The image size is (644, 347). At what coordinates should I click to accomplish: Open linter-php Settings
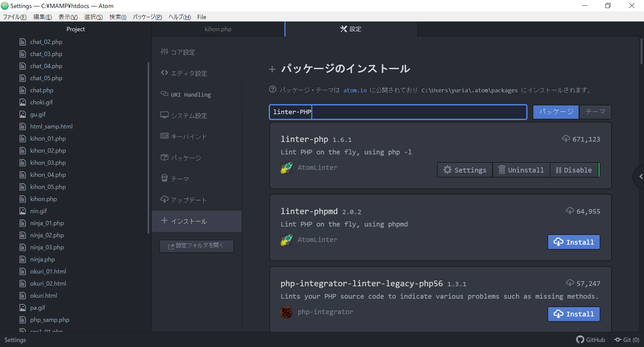click(465, 170)
